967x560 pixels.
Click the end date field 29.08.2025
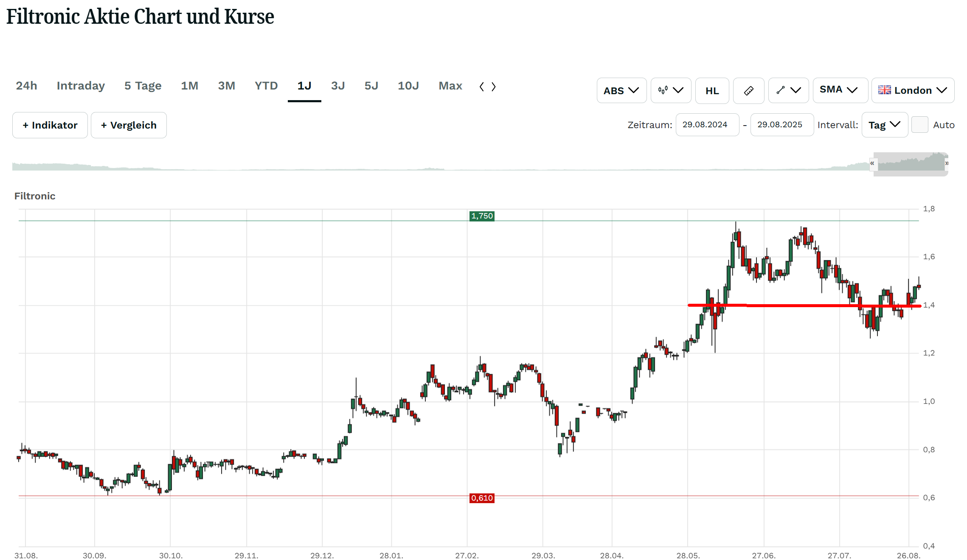click(x=782, y=125)
